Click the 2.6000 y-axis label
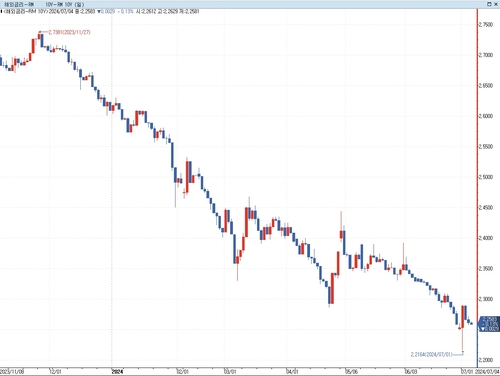Viewport: 500px width, 376px height. 486,116
